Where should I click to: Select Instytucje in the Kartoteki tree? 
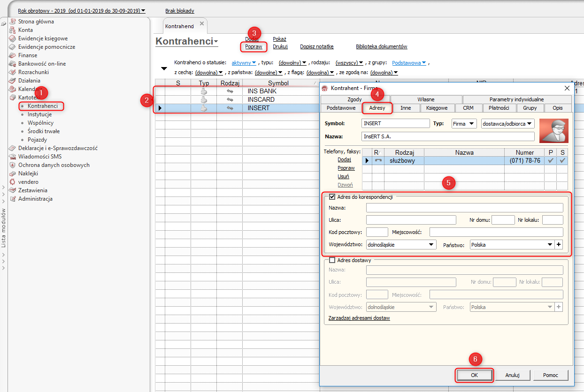point(39,114)
